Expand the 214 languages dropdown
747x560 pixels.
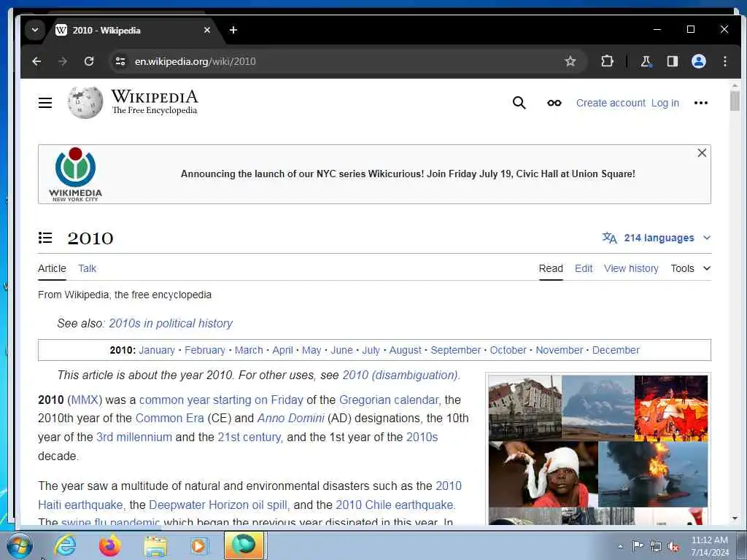coord(657,238)
